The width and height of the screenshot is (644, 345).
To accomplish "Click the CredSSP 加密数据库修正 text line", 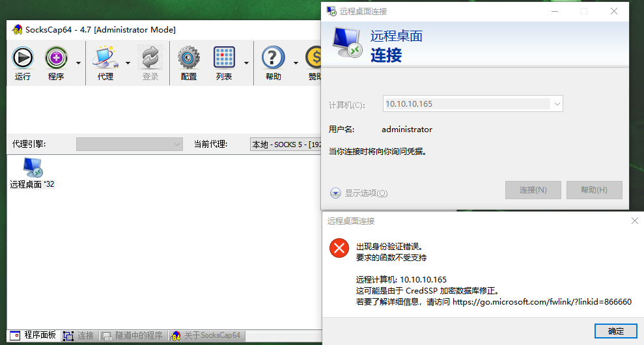I will coord(428,291).
